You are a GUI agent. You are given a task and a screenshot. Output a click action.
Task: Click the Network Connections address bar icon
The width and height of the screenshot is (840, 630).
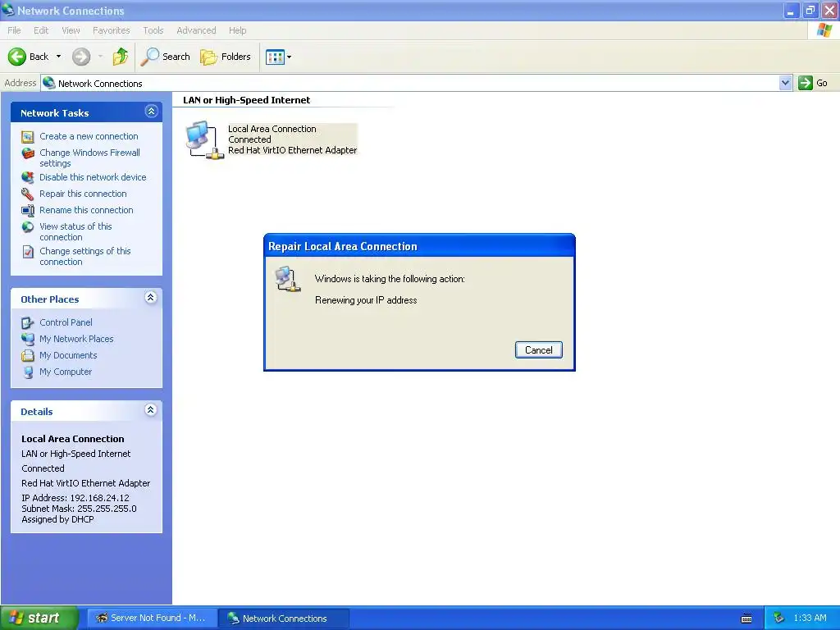coord(49,83)
